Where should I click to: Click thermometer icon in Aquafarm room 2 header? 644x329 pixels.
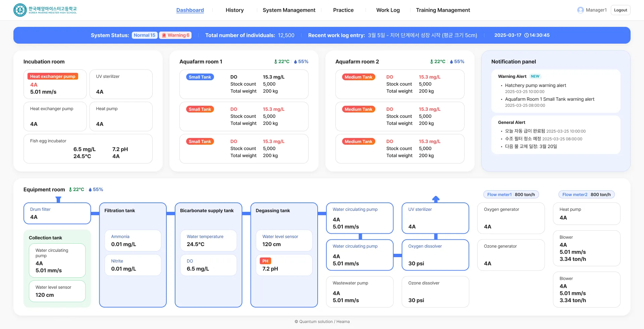coord(432,62)
